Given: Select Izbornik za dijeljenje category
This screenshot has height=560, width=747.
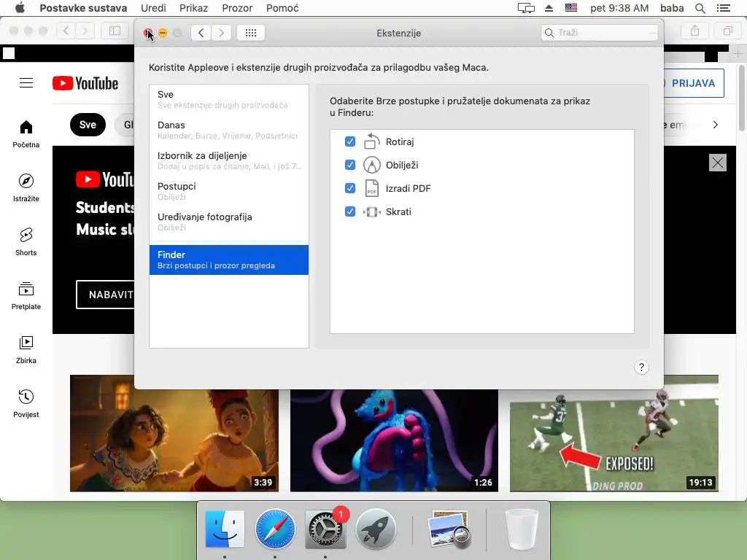Looking at the screenshot, I should click(228, 160).
